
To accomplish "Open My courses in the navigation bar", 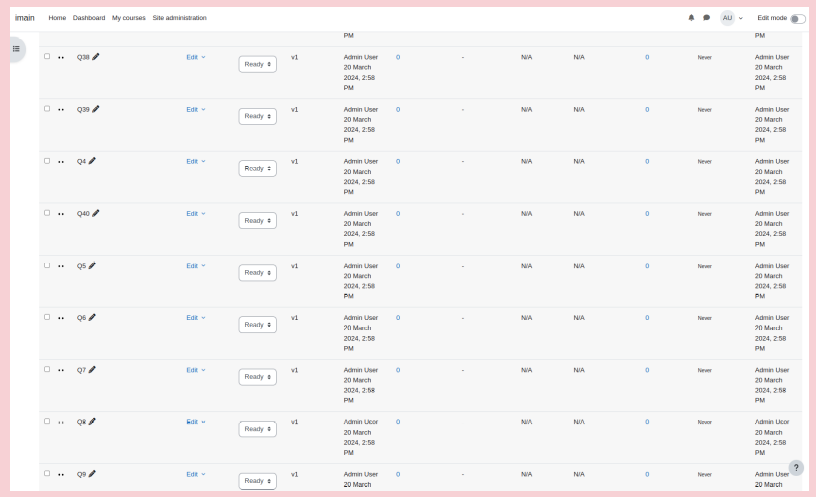I will (129, 18).
